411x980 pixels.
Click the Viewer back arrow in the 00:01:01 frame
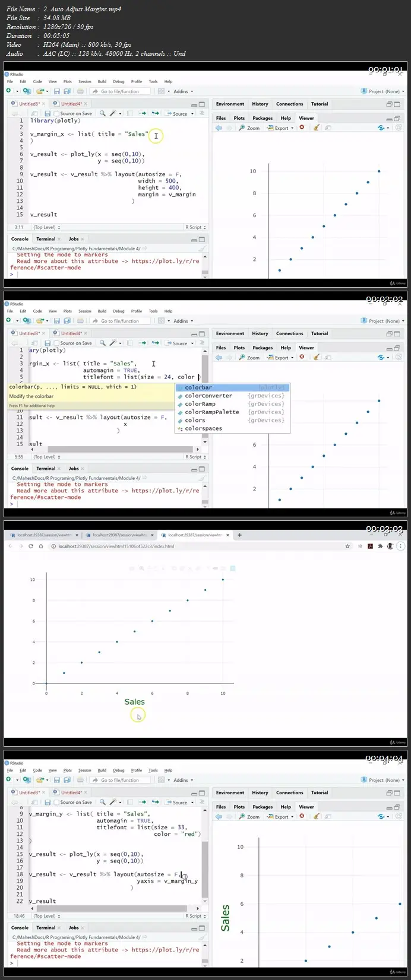coord(219,128)
